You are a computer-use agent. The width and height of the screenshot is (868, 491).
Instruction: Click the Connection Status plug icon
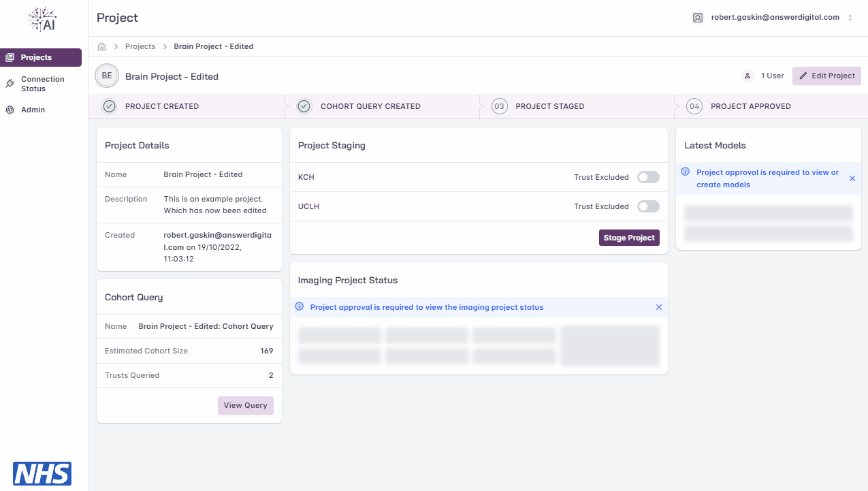(x=10, y=84)
